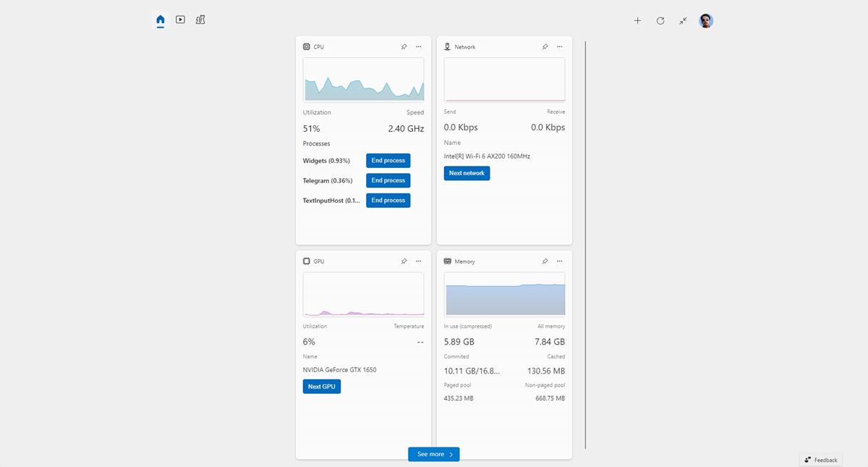Click the Memory module icon
This screenshot has width=868, height=467.
coord(448,261)
